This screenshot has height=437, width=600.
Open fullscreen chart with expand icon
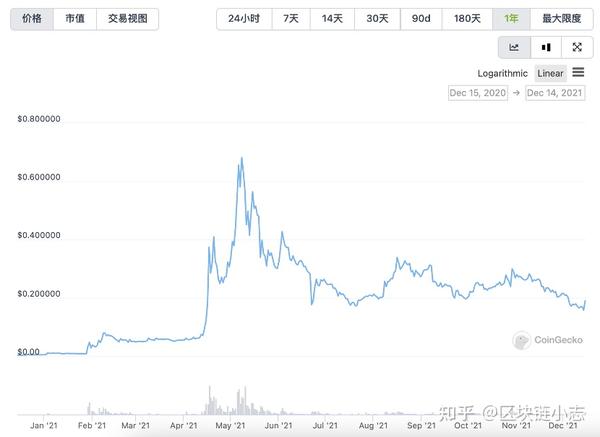tap(577, 47)
